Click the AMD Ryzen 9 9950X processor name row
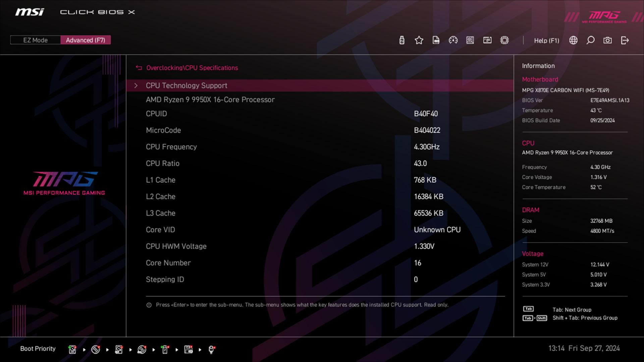Screen dimensions: 644x362 click(x=210, y=100)
